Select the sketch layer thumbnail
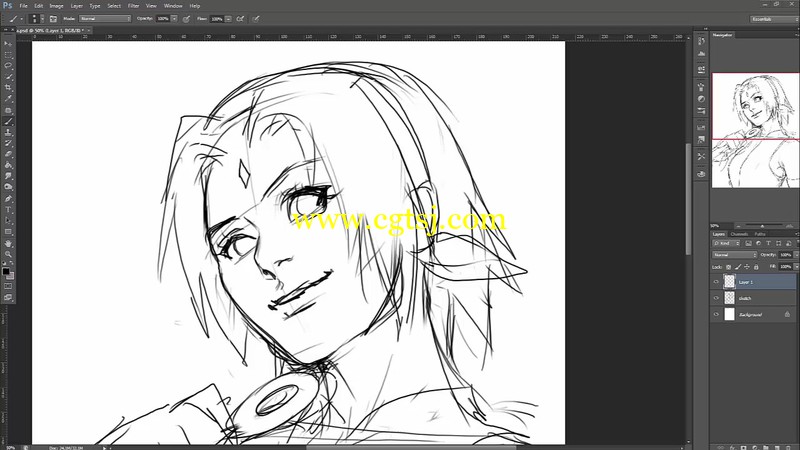This screenshot has height=450, width=800. (730, 298)
